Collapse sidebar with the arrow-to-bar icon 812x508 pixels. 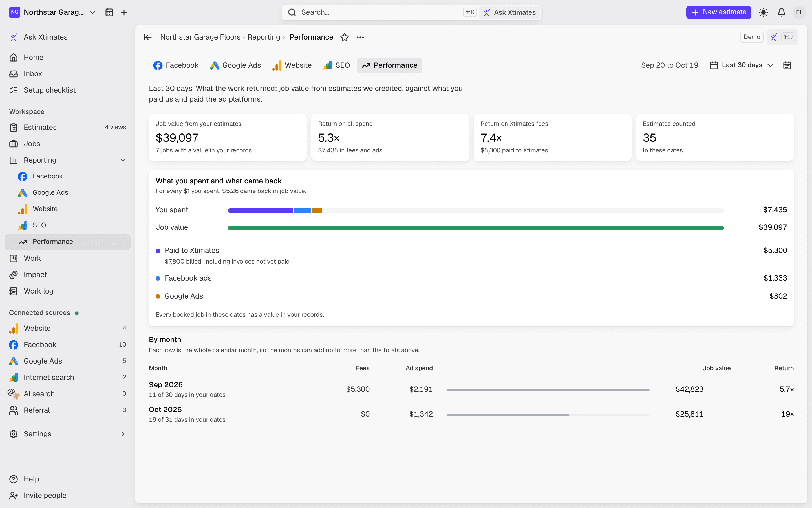click(x=148, y=37)
